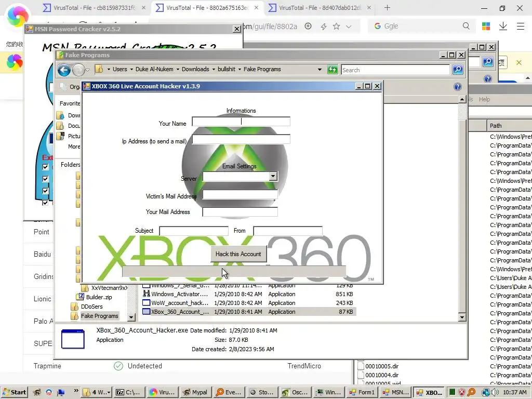Click search icon in window behind explorer
The width and height of the screenshot is (532, 399).
pos(488,61)
